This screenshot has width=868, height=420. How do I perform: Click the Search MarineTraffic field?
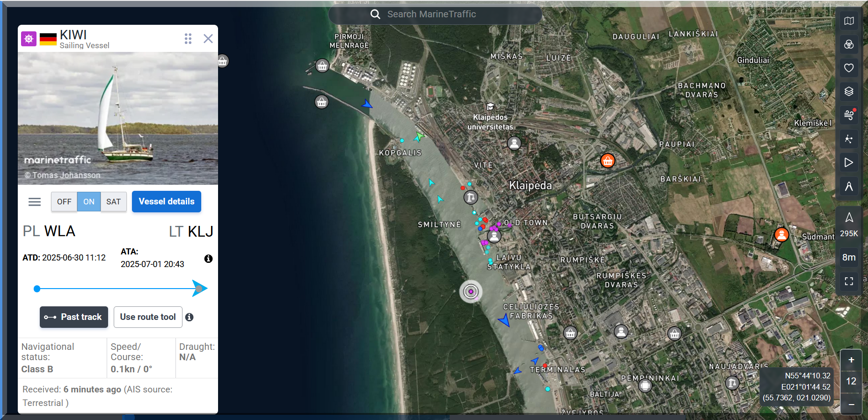point(435,14)
